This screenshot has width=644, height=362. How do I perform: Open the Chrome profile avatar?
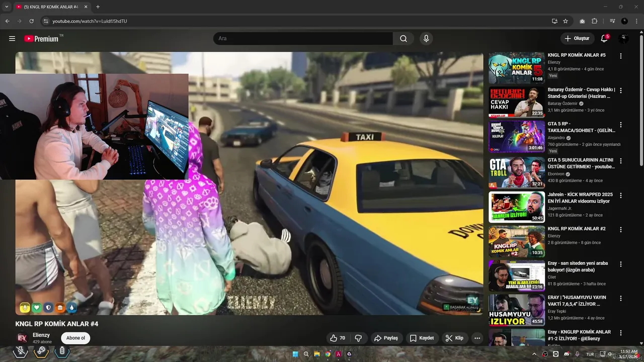[x=624, y=21]
